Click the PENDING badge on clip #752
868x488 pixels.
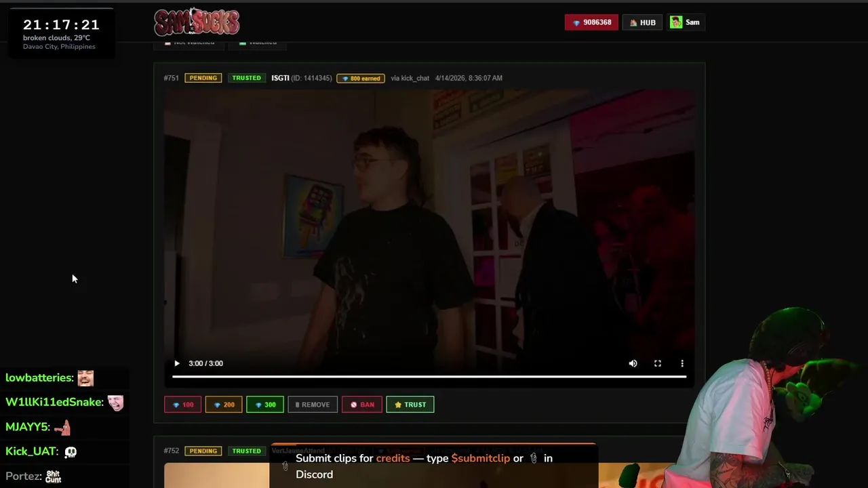pyautogui.click(x=203, y=451)
